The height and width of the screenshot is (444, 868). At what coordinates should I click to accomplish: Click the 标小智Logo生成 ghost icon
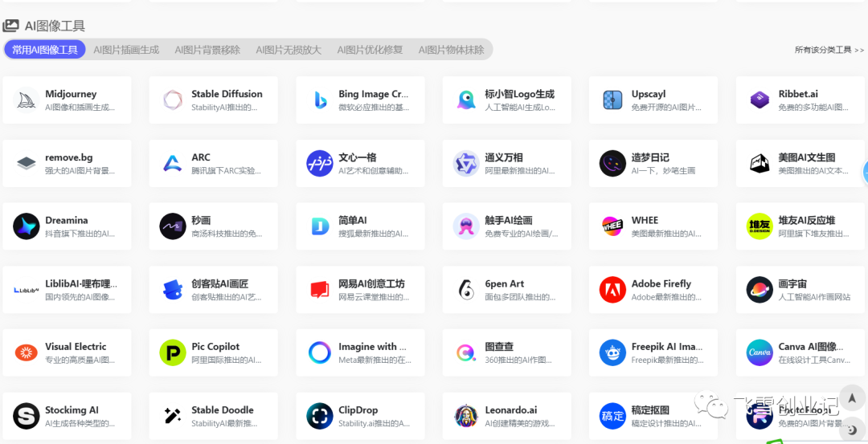coord(466,100)
